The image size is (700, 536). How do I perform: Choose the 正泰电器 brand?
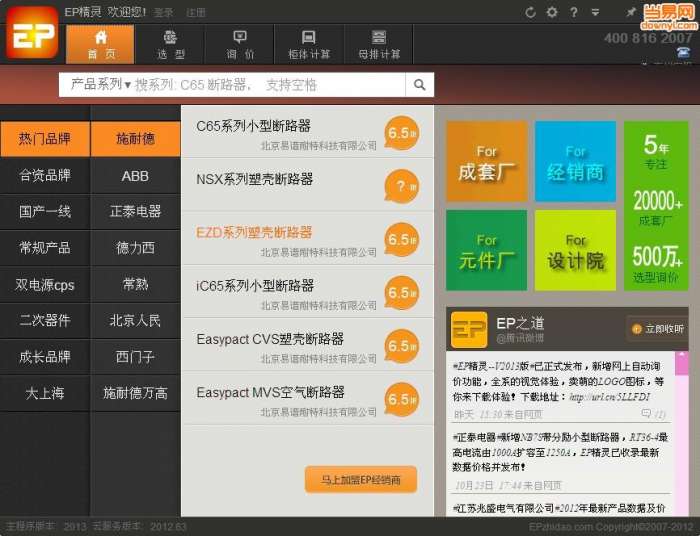pos(136,212)
